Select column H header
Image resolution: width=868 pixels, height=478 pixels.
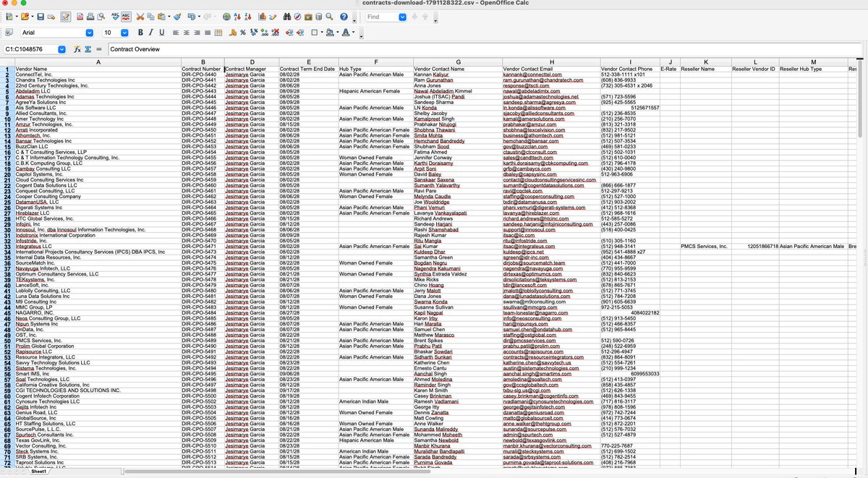550,62
